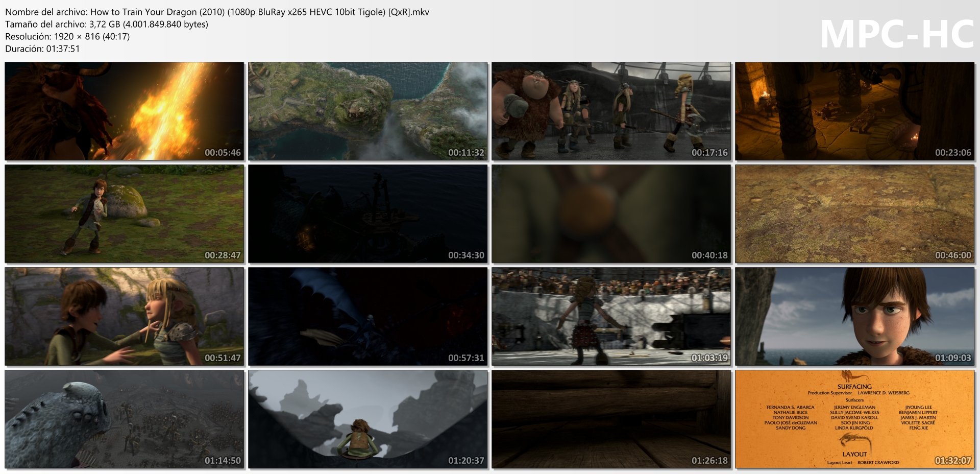
Task: Open the thumbnail stamped 00:05:46
Action: point(125,111)
